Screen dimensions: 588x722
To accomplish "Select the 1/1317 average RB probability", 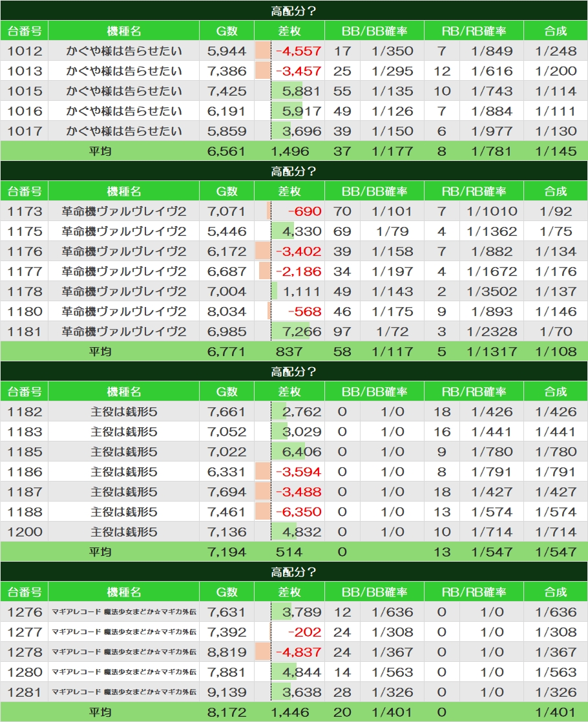I will 492,352.
